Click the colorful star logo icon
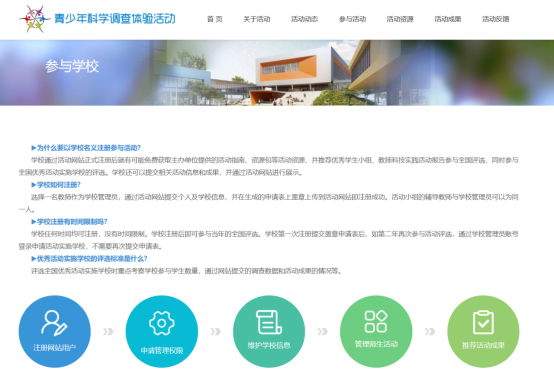The height and width of the screenshot is (383, 554). coord(35,19)
